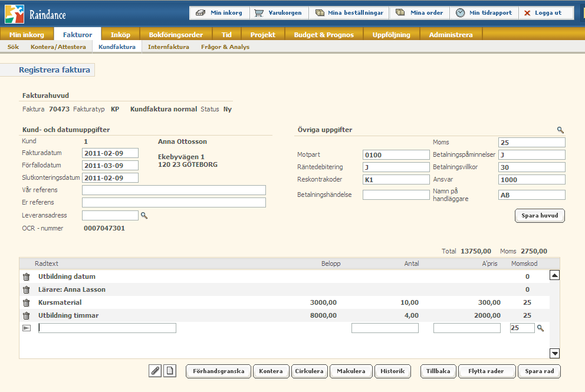Click the Räntedebitering field

pyautogui.click(x=396, y=167)
